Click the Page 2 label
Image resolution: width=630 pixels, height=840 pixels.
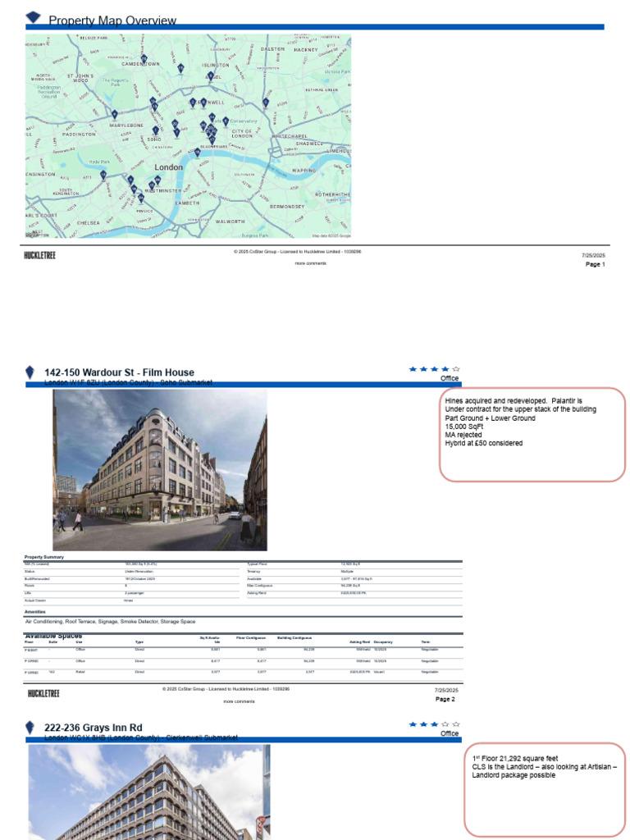(445, 700)
